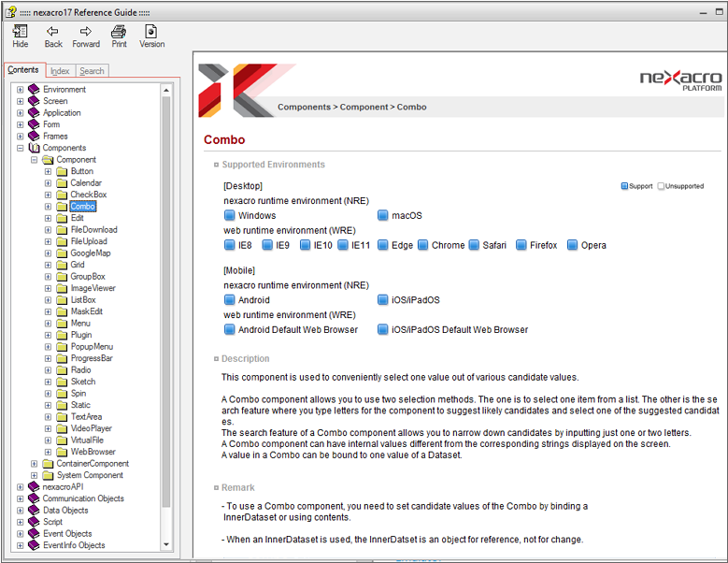The height and width of the screenshot is (563, 728).
Task: Select the Combo tree item
Action: click(x=83, y=207)
